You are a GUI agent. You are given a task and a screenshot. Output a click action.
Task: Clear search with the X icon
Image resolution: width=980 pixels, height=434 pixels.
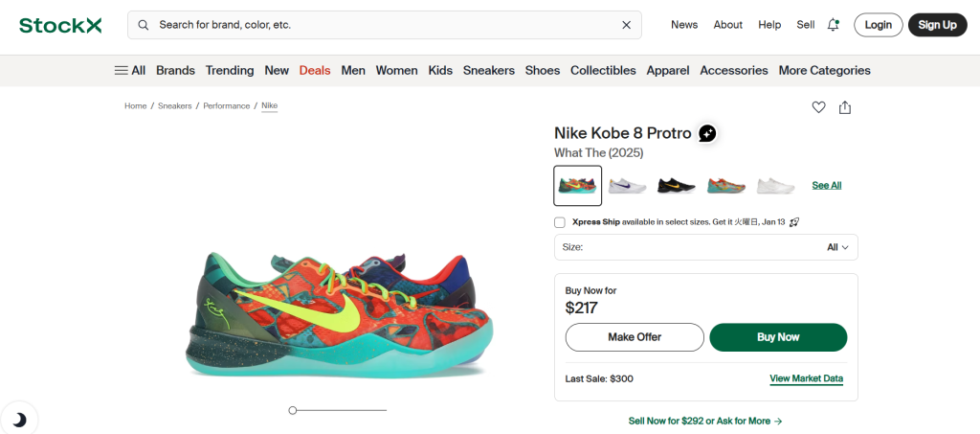point(627,25)
